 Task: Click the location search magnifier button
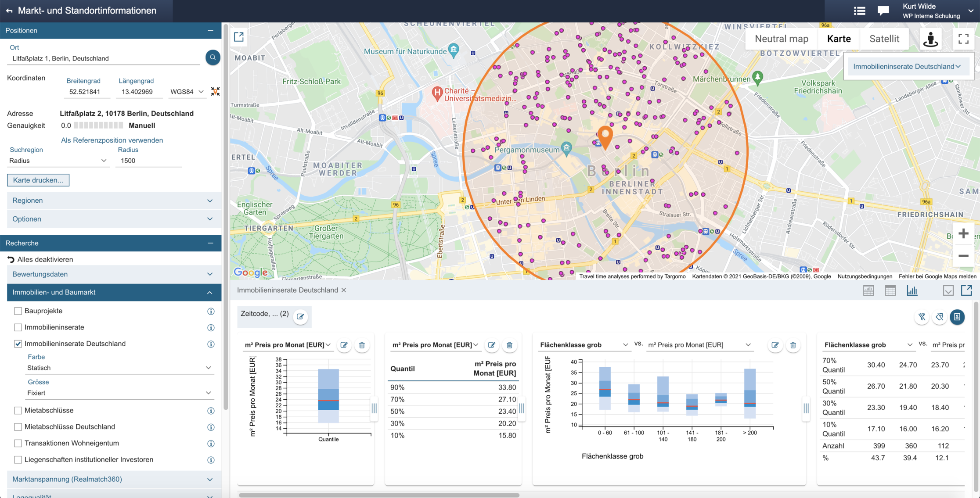pos(213,57)
